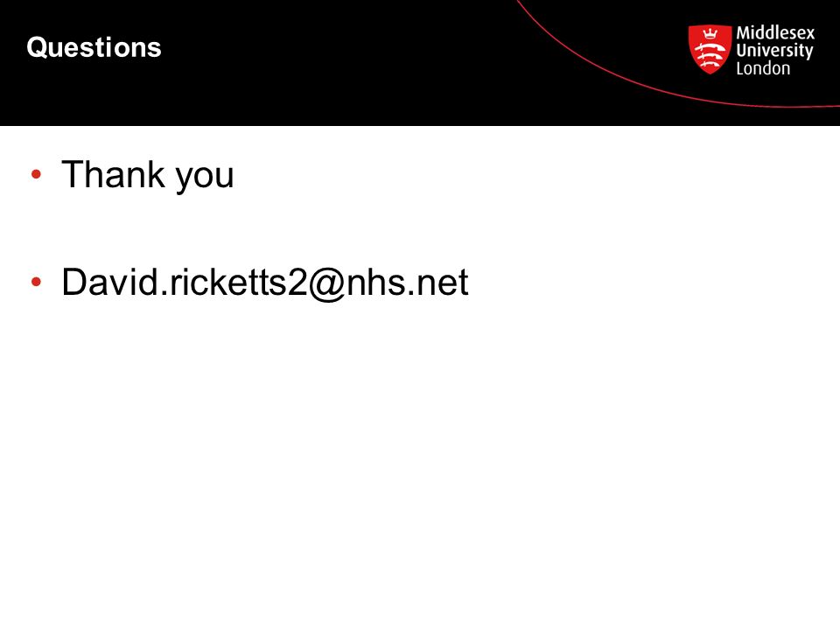This screenshot has width=840, height=630.
Task: Open the David.ricketts2@nhs.net email address
Action: coord(264,282)
